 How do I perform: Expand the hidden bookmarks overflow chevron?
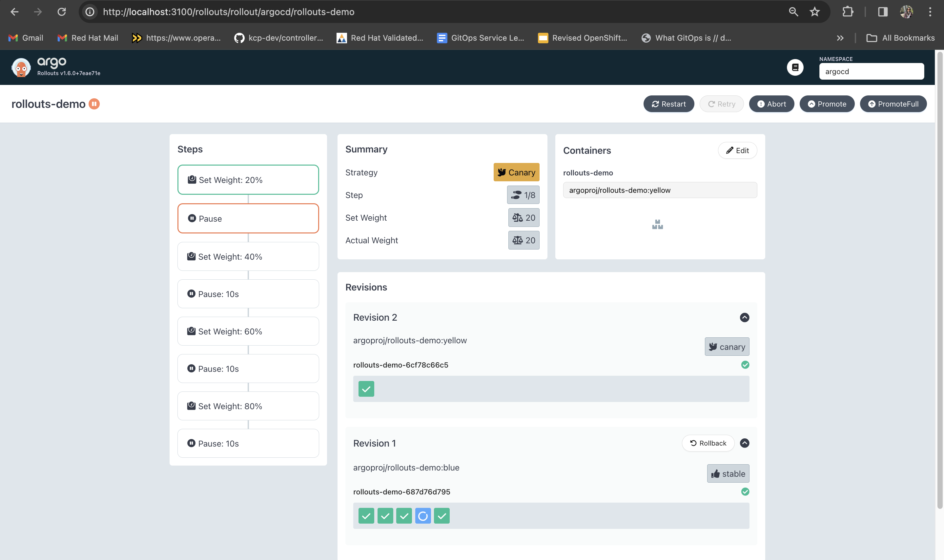tap(840, 38)
